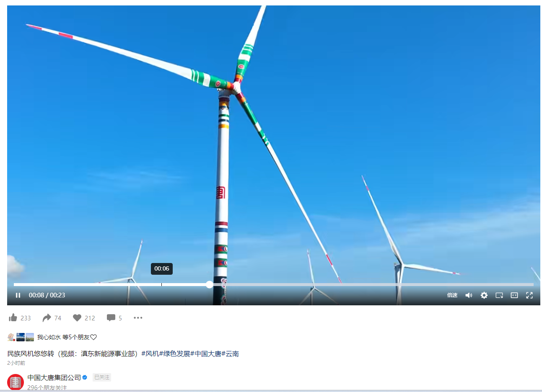Open the 倍速 playback speed menu

tap(452, 295)
